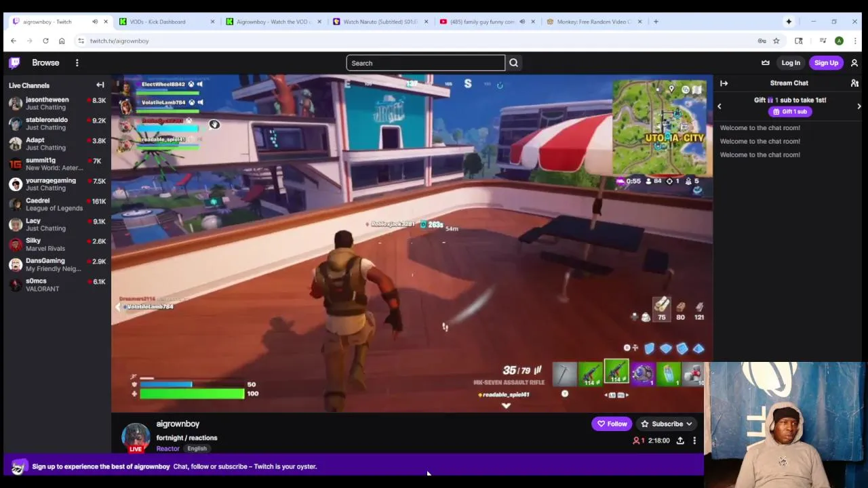Open stableronaldo live channel
Screen dimensions: 868x488
pos(57,123)
